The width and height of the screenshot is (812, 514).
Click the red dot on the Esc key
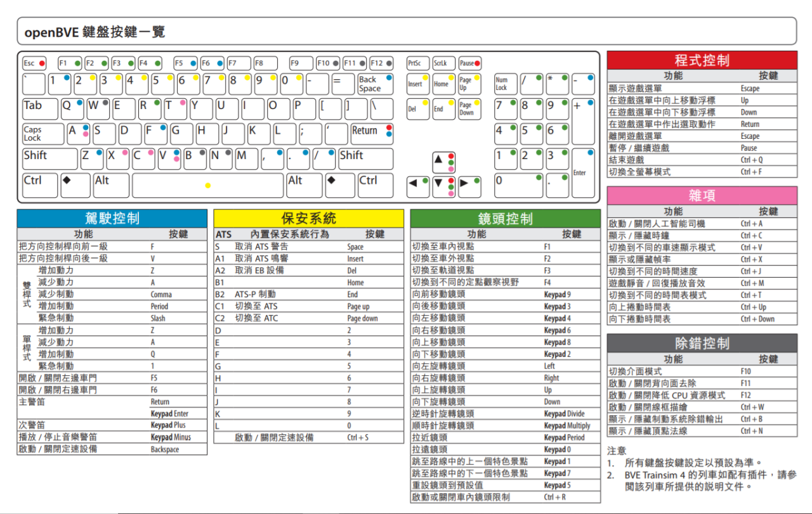tap(43, 63)
